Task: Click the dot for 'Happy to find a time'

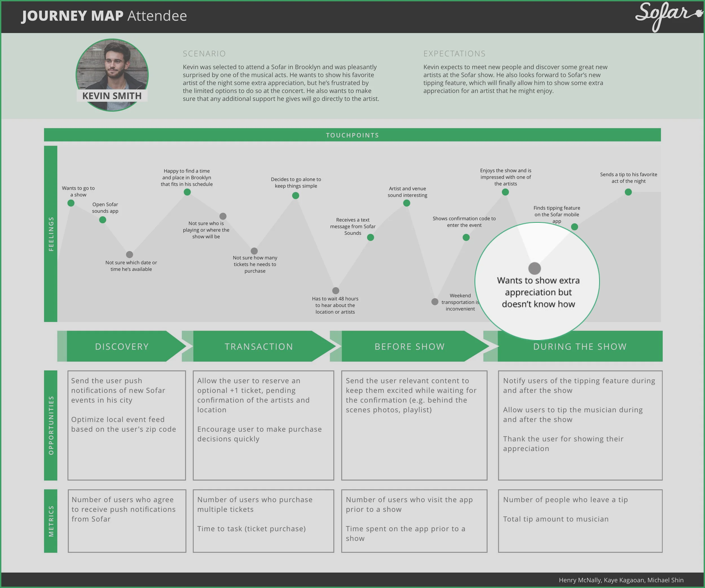Action: click(187, 192)
